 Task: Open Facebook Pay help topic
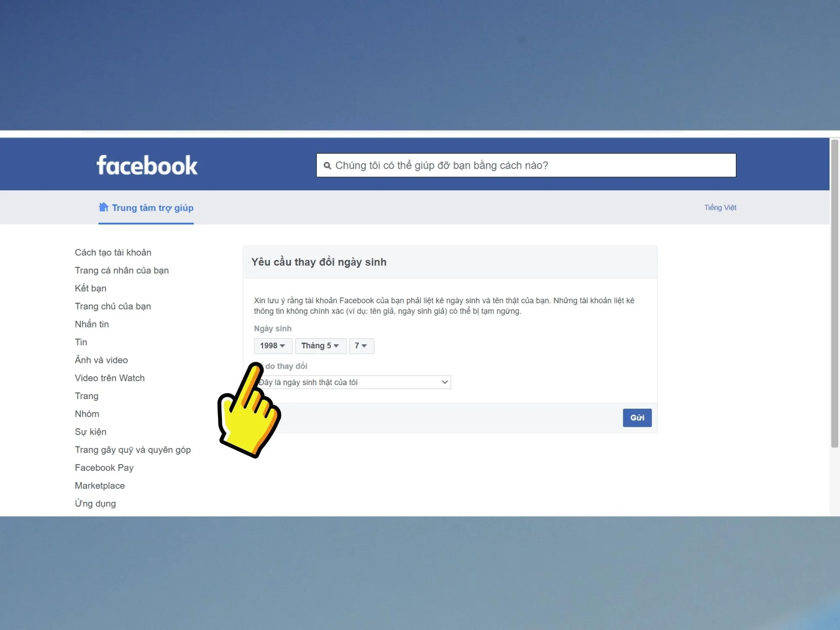tap(104, 467)
